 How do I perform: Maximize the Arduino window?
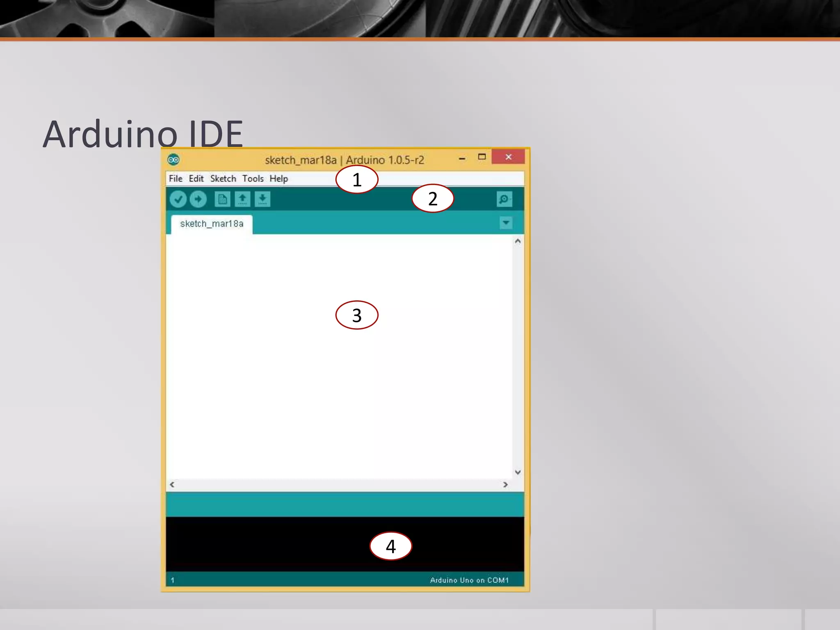pos(482,157)
